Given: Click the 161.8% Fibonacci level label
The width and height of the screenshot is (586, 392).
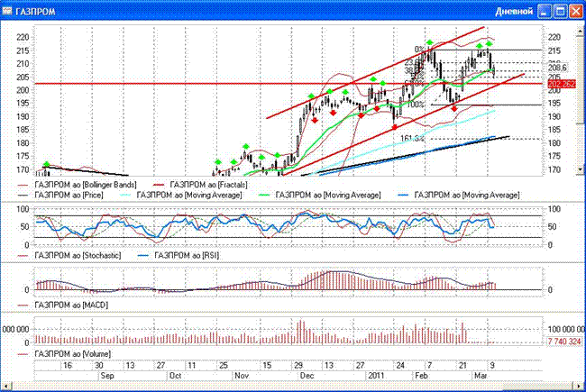Looking at the screenshot, I should pos(412,139).
